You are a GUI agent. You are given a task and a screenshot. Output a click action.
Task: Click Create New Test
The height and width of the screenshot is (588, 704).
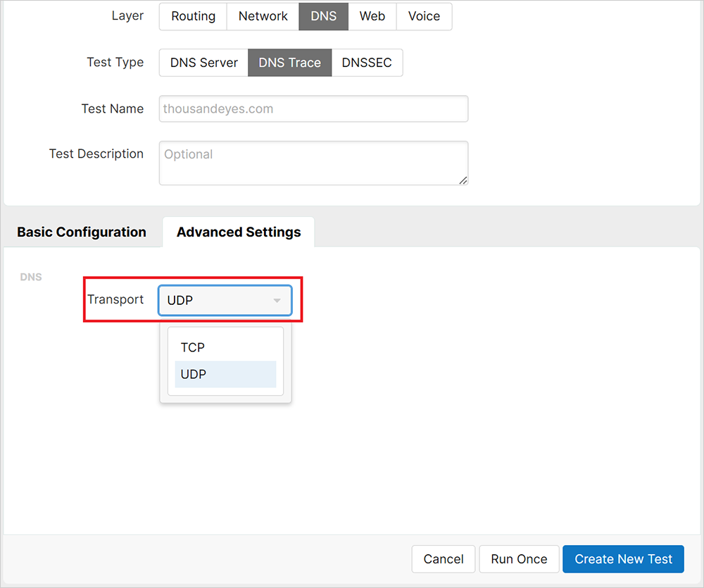point(623,559)
